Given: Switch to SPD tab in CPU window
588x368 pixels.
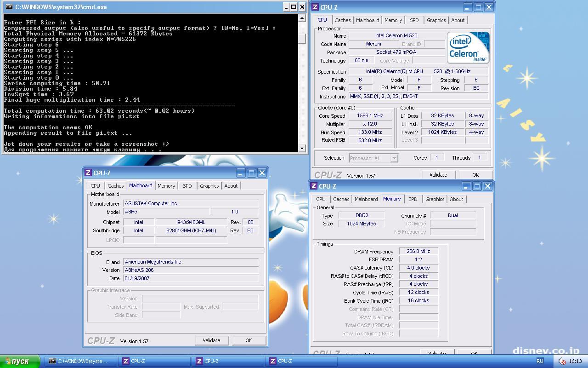Looking at the screenshot, I should pyautogui.click(x=414, y=20).
